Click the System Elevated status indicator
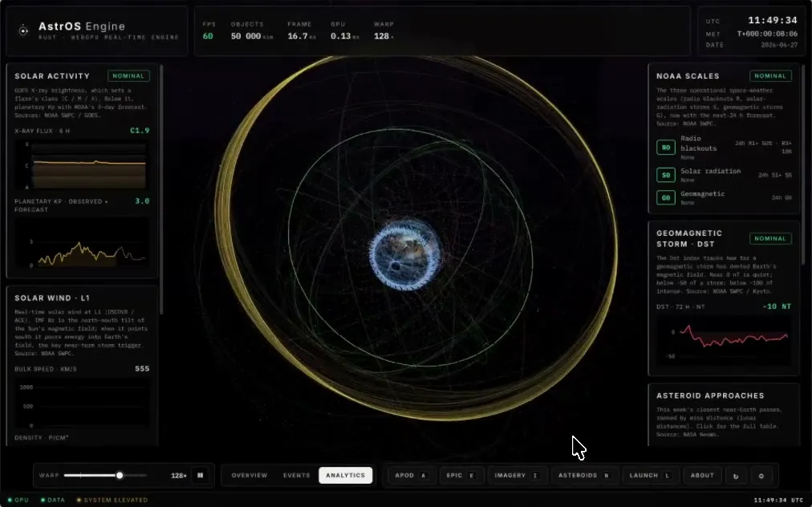 pos(112,500)
